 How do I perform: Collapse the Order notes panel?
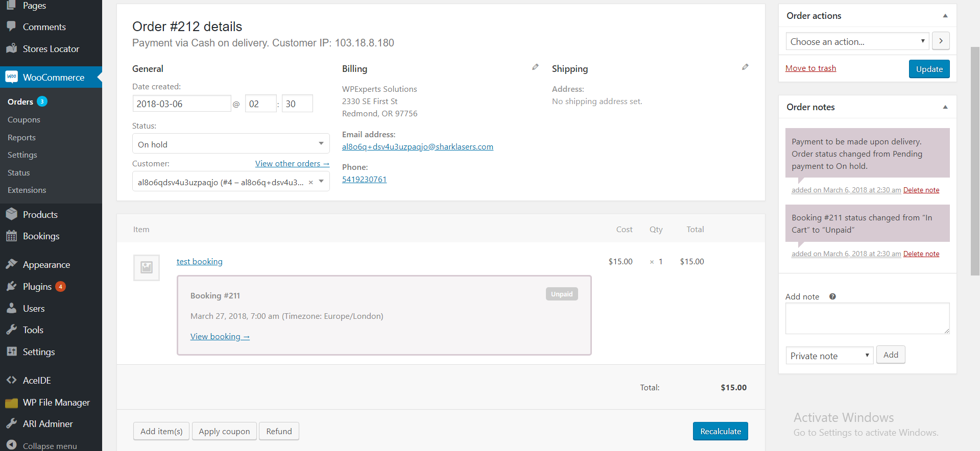coord(945,107)
